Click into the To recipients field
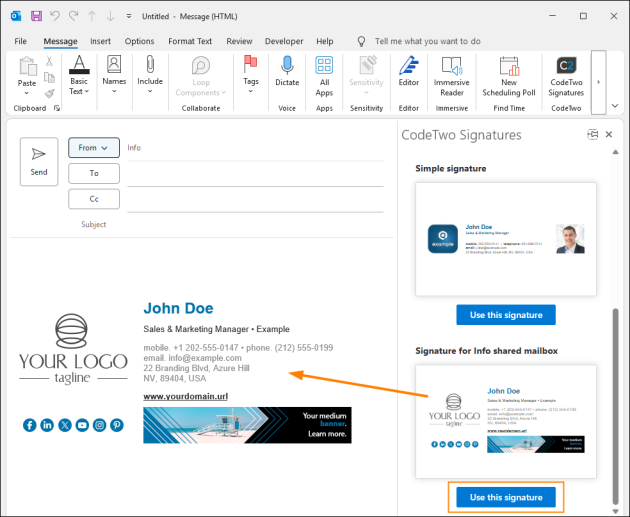Viewport: 630px width, 517px height. pyautogui.click(x=255, y=174)
